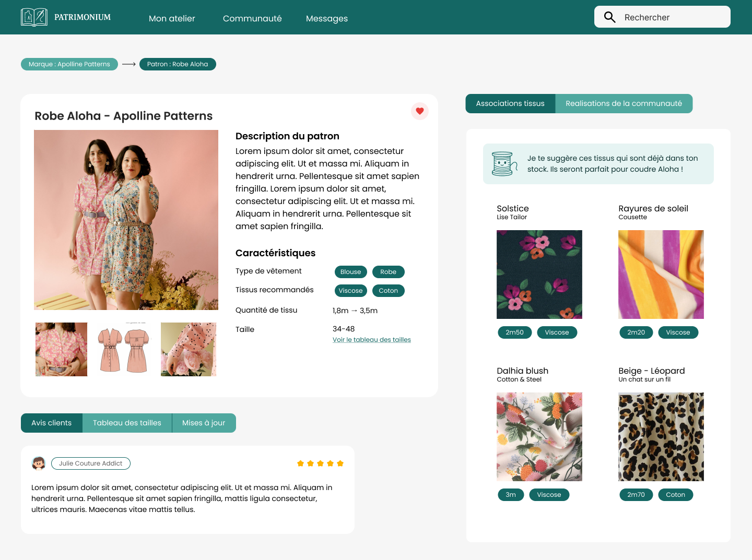Select the Beige - Léopard fabric image
752x560 pixels.
[x=661, y=437]
